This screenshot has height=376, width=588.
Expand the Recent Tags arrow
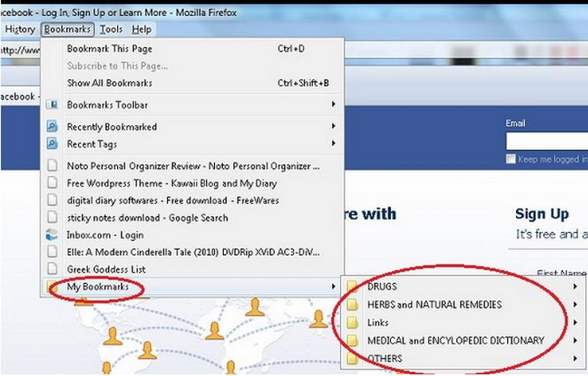(x=333, y=143)
